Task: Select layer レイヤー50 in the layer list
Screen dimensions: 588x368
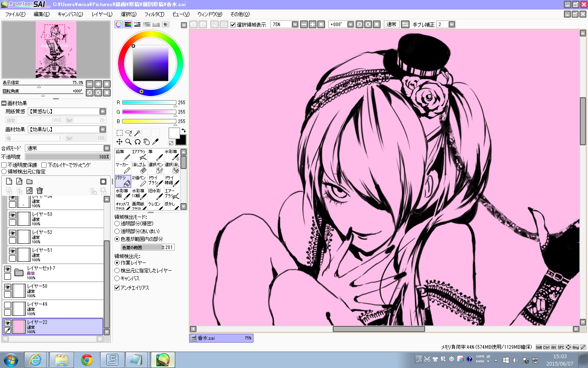Action: click(x=53, y=291)
